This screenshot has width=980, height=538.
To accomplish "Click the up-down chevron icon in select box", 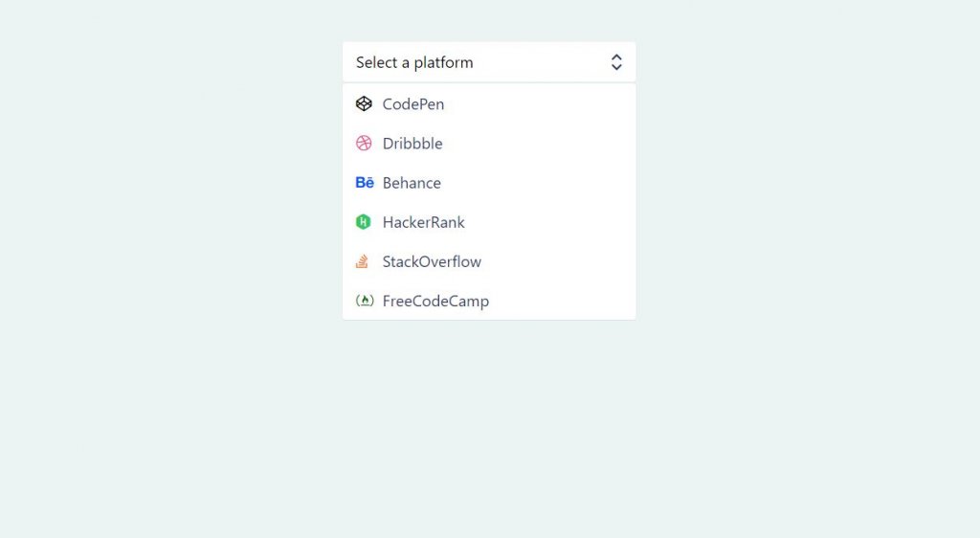I will click(616, 62).
